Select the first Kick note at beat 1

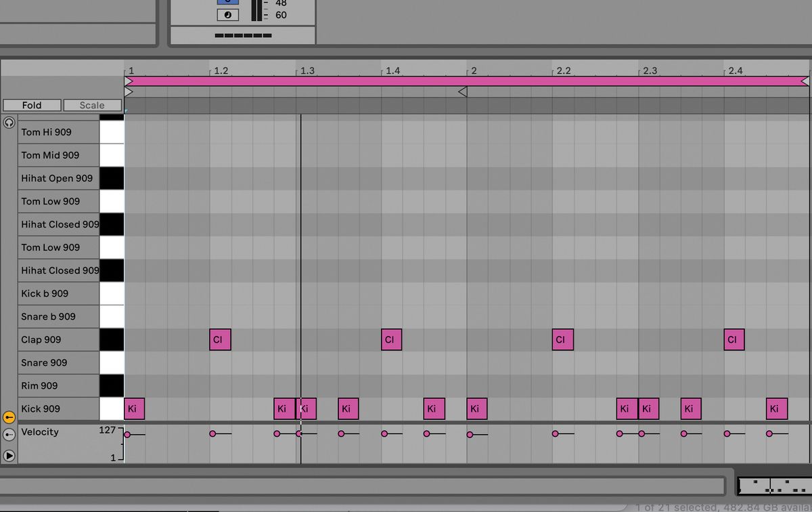[133, 408]
